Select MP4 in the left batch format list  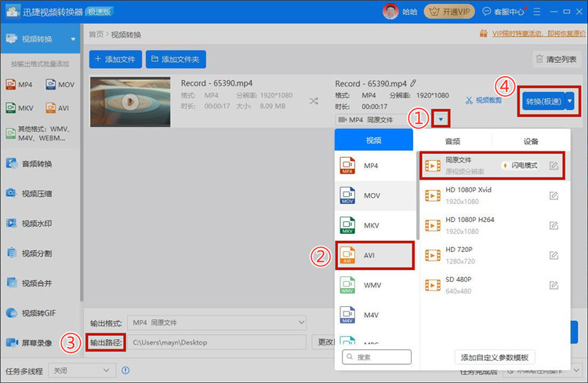pos(19,85)
